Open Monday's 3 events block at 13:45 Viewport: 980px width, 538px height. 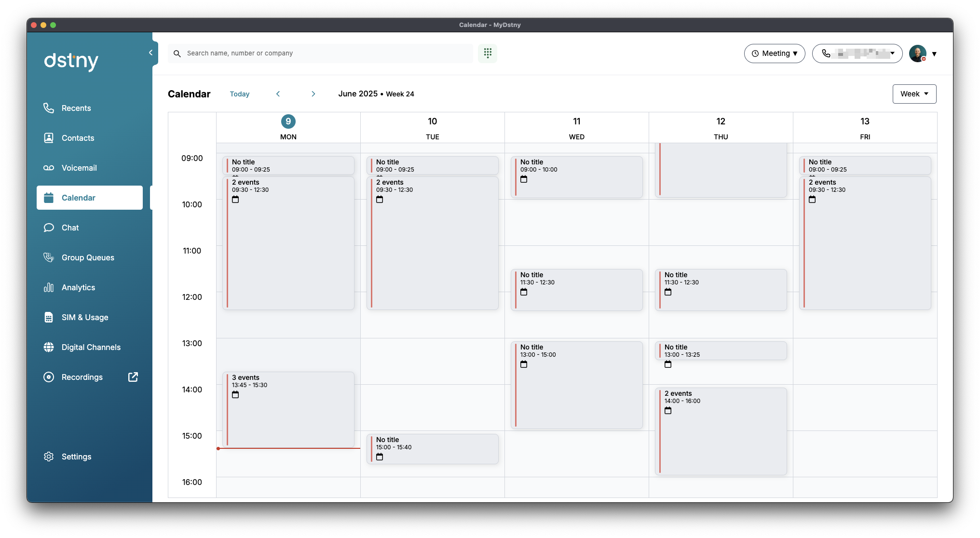[288, 410]
